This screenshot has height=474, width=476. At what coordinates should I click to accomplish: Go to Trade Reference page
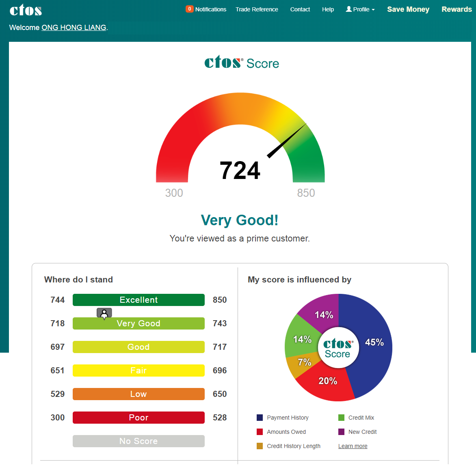(x=257, y=9)
